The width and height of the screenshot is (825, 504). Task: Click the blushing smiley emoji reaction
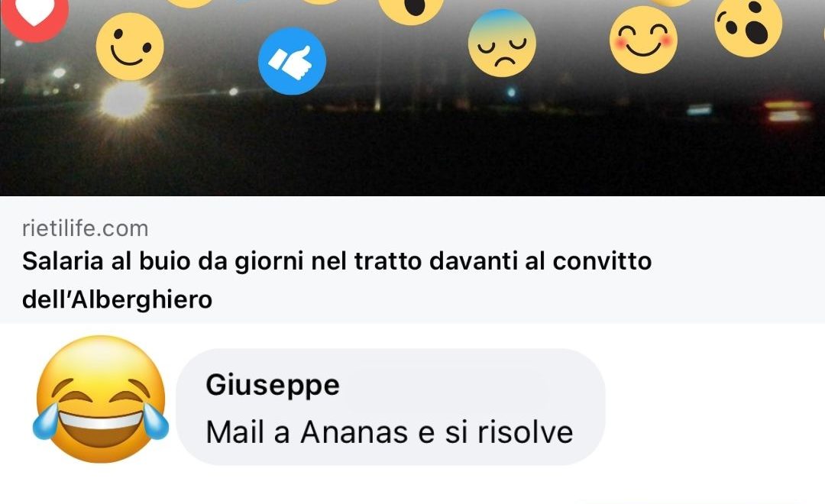click(x=643, y=40)
